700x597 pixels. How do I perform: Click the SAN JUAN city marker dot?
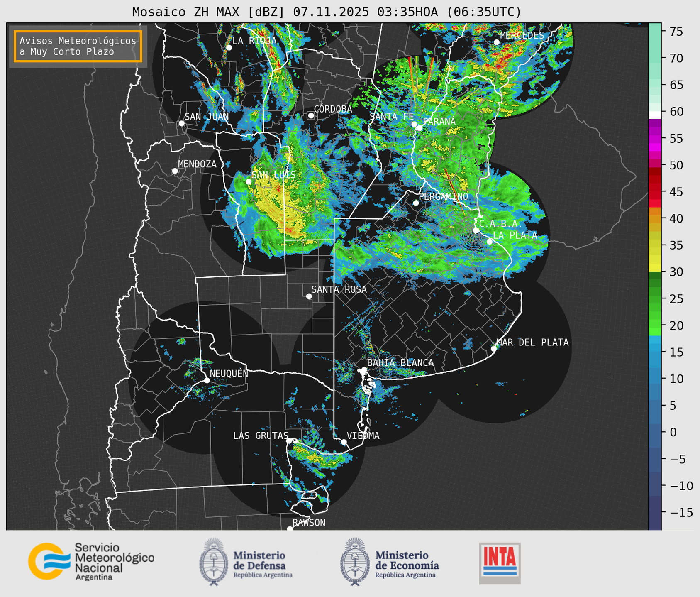pos(181,123)
